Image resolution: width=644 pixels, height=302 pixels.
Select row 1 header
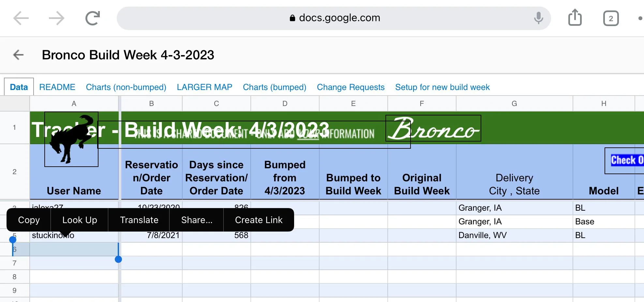pyautogui.click(x=15, y=128)
